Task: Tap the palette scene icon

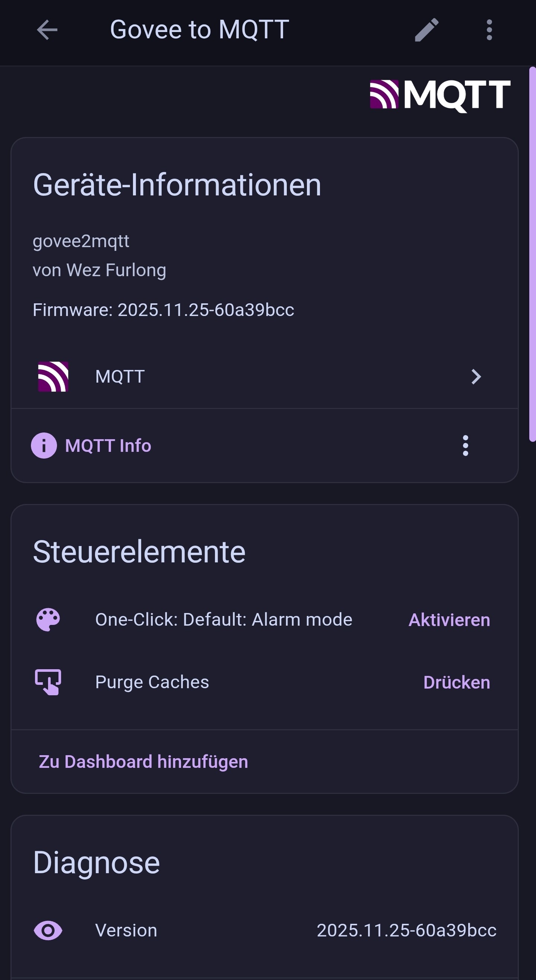Action: pyautogui.click(x=48, y=620)
